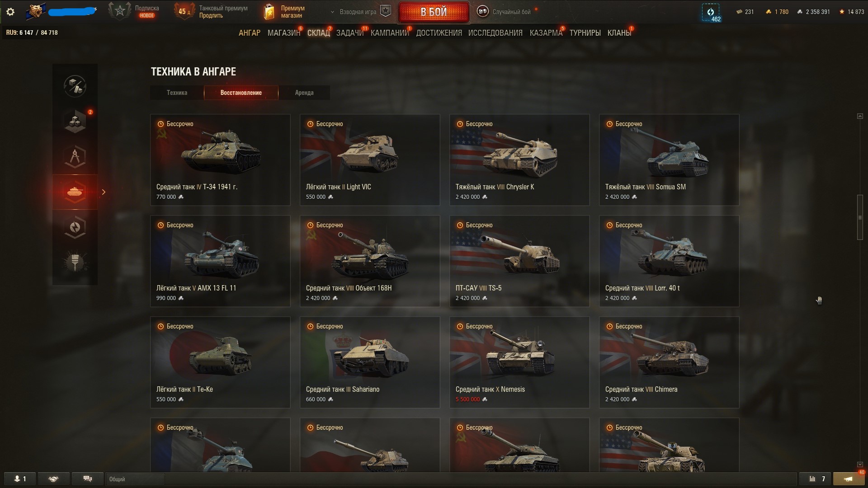The height and width of the screenshot is (488, 868).
Task: Click the vertical scrollbar handle
Action: (x=860, y=217)
